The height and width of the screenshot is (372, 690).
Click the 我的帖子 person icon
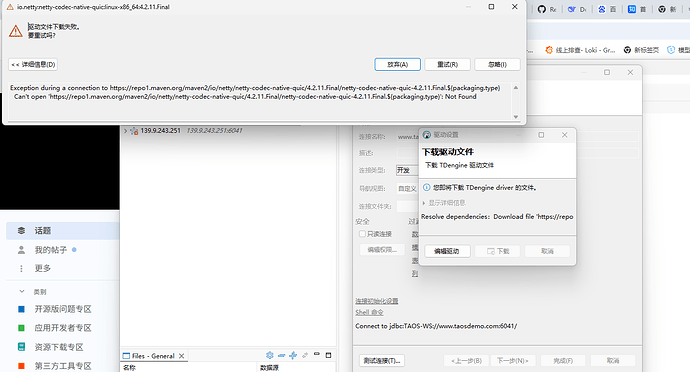click(21, 250)
